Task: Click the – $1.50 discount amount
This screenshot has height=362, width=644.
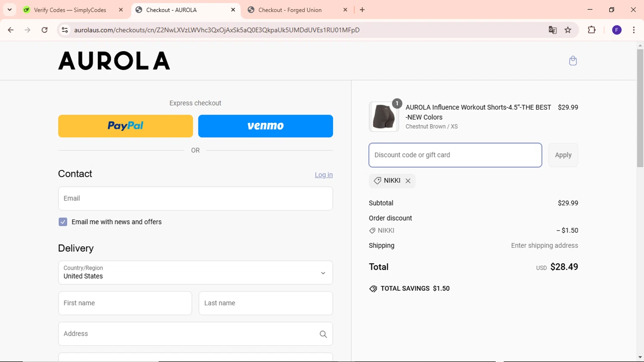Action: point(567,231)
